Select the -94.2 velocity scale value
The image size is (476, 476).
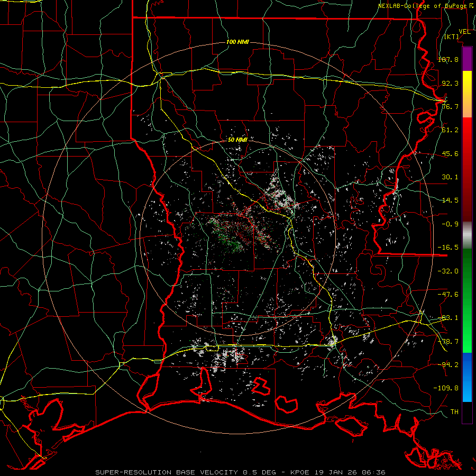click(448, 364)
